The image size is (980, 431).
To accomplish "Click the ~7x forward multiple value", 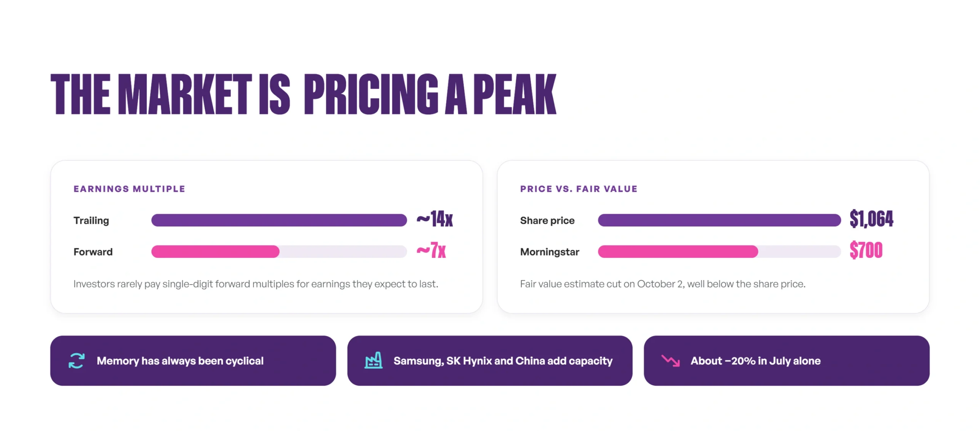I will (431, 250).
